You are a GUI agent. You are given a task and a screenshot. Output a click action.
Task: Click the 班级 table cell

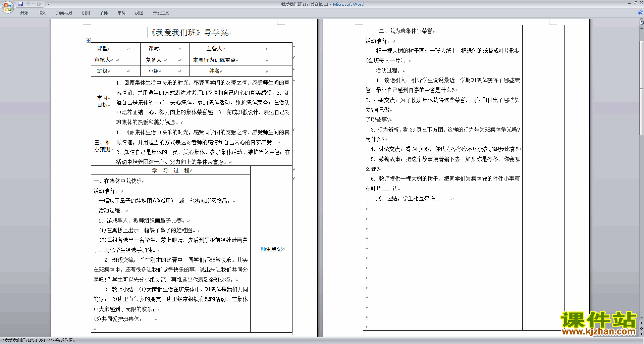103,71
